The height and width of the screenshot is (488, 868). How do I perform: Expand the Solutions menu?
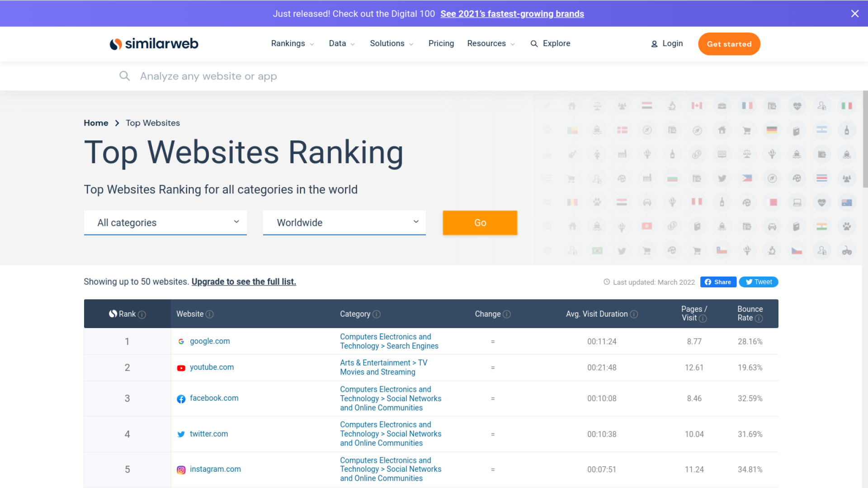(x=391, y=43)
